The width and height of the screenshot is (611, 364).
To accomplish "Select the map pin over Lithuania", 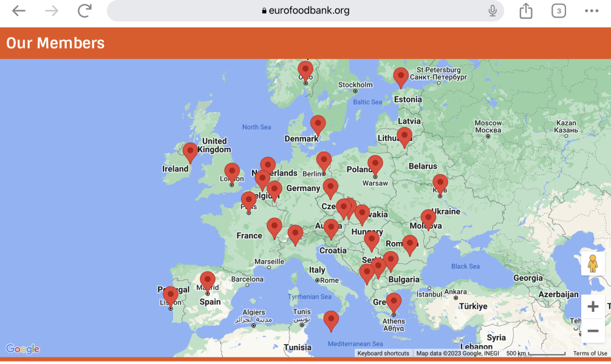I will click(x=404, y=138).
